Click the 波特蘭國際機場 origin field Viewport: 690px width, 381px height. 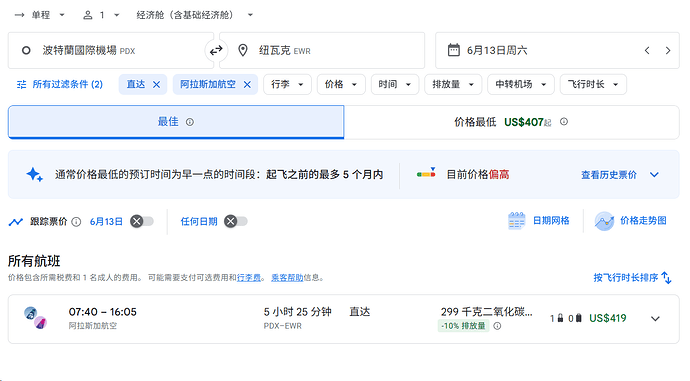point(111,50)
